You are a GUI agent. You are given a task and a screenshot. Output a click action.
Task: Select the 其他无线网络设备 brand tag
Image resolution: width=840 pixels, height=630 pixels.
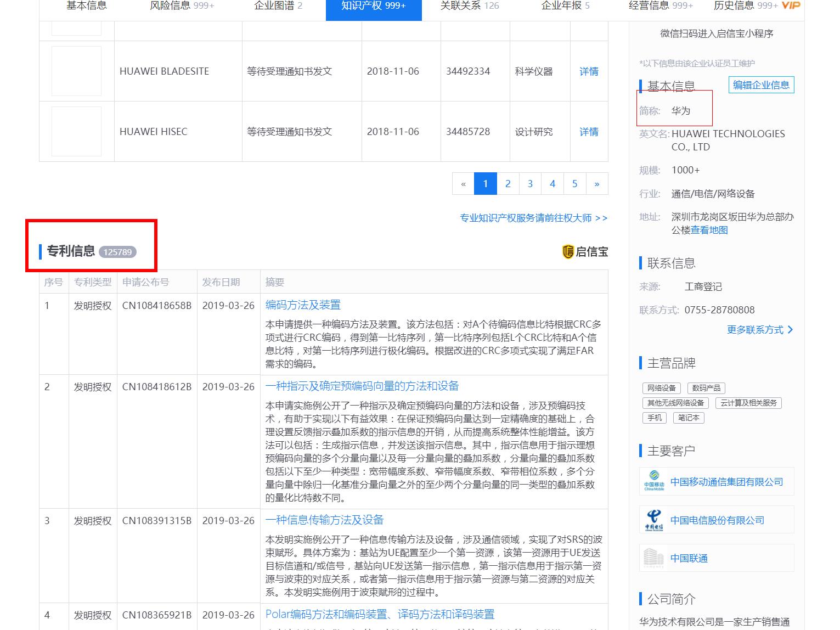675,403
